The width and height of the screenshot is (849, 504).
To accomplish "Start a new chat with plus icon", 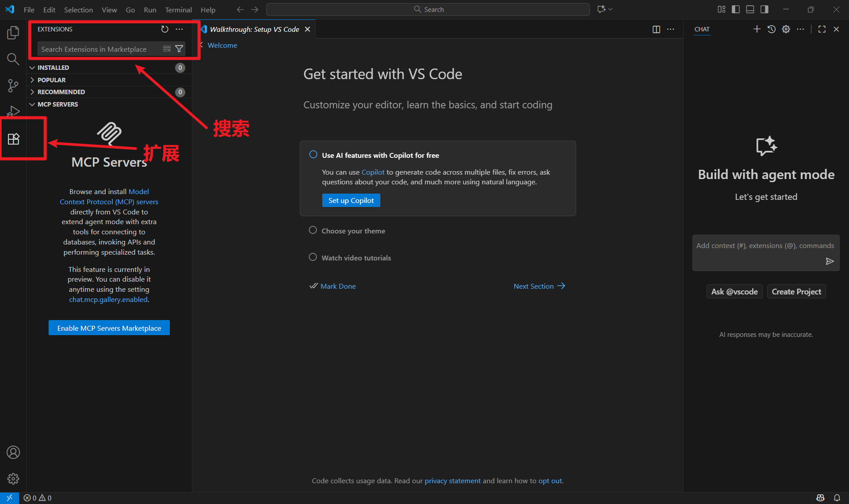I will pyautogui.click(x=757, y=29).
